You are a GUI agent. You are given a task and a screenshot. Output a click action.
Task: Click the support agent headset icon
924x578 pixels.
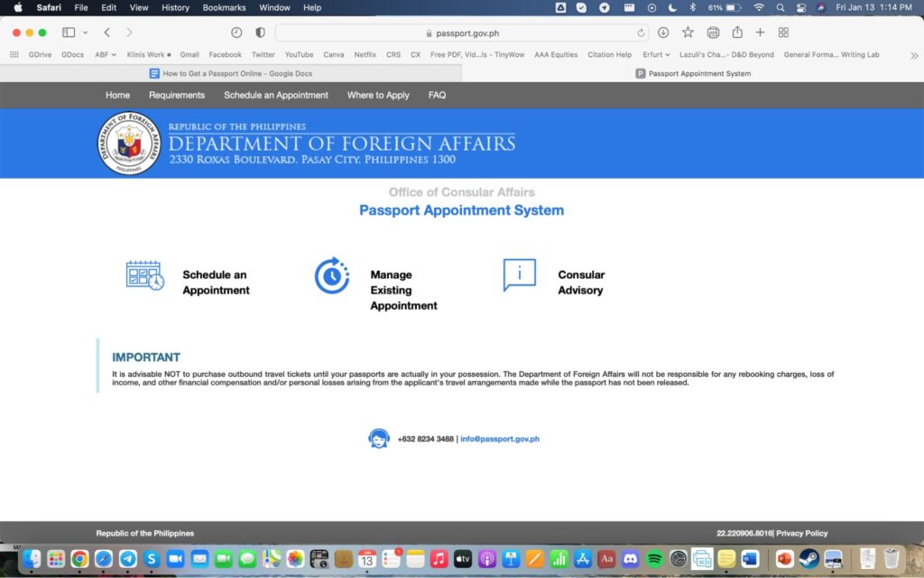[x=379, y=438]
